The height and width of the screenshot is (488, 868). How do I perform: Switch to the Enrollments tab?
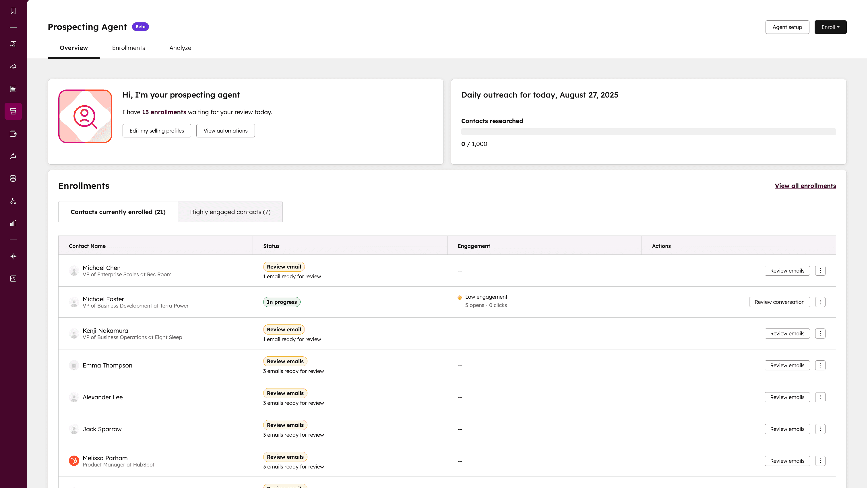[x=128, y=48]
